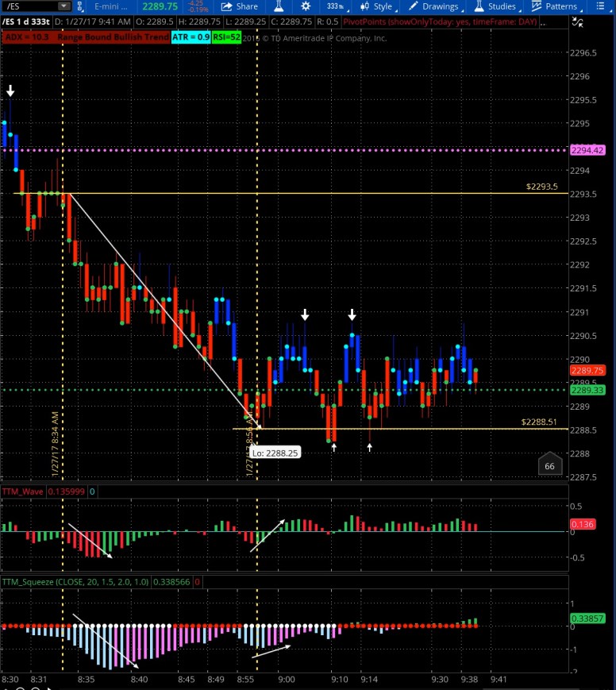Click the list menu icon at toolbar end
Viewport: 616px width, 690px height.
click(600, 6)
